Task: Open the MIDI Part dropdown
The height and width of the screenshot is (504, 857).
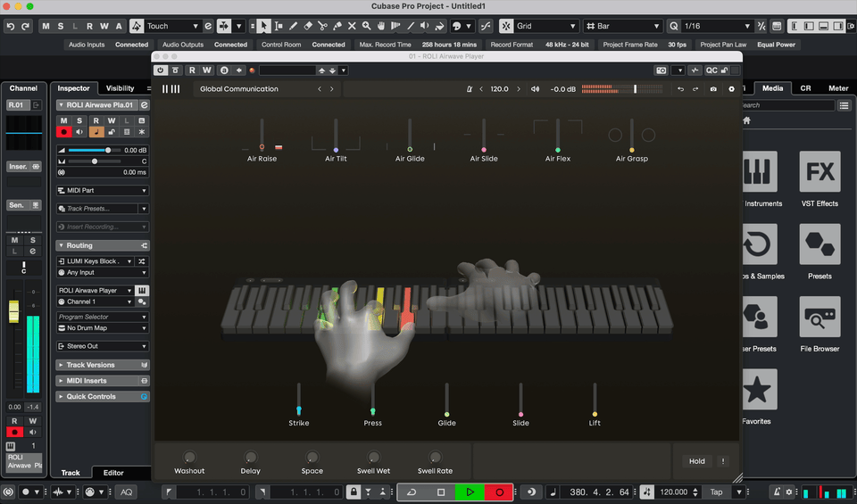Action: coord(103,191)
